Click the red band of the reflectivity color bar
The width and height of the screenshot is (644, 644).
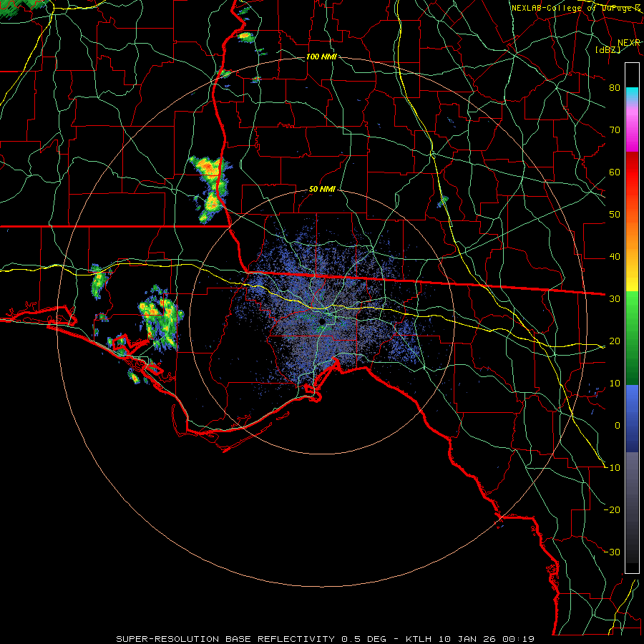(632, 172)
